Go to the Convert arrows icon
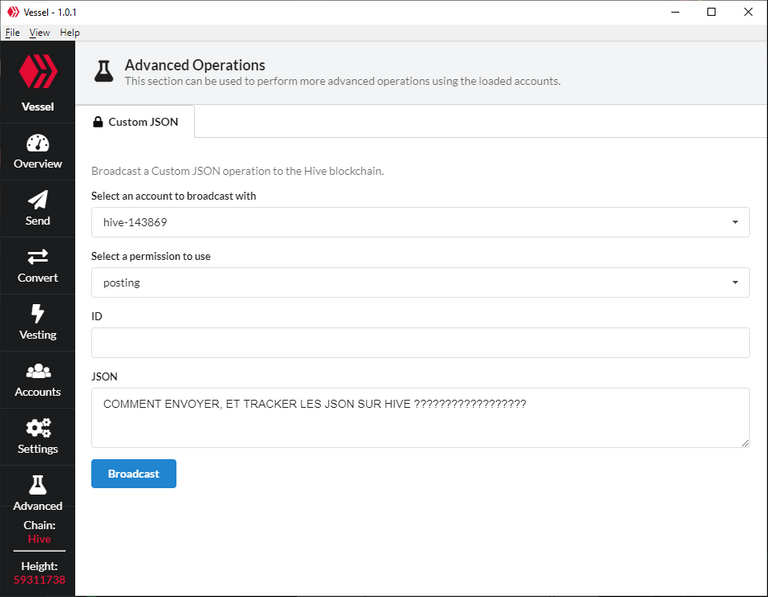This screenshot has width=768, height=597. (38, 257)
